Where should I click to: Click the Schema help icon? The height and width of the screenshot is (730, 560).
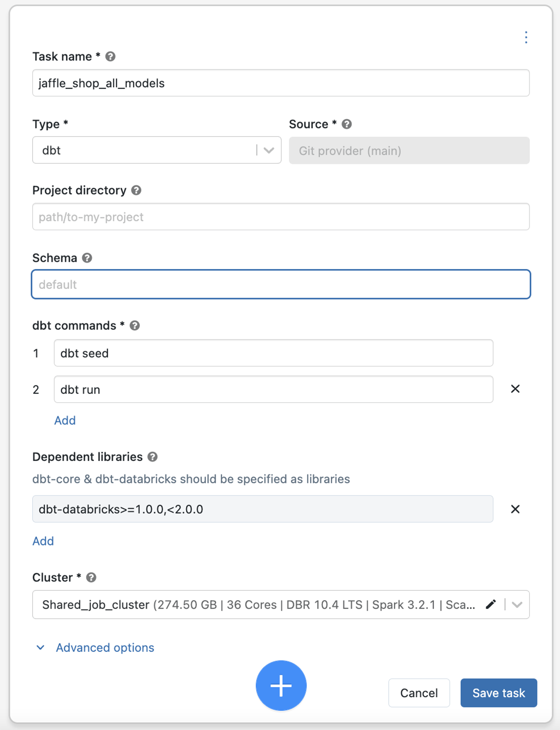coord(87,258)
